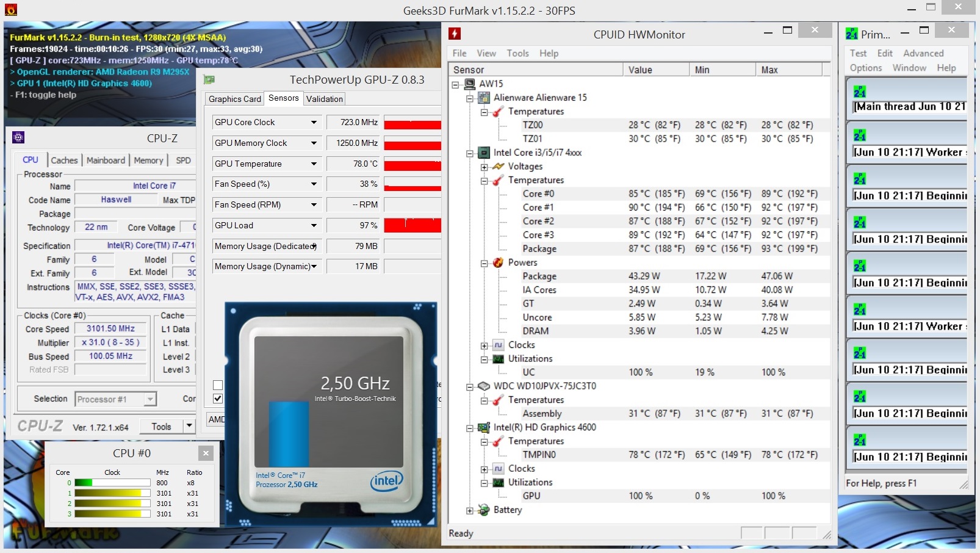
Task: Click thermometer icon beside Temperatures under Intel Core
Action: coord(499,180)
